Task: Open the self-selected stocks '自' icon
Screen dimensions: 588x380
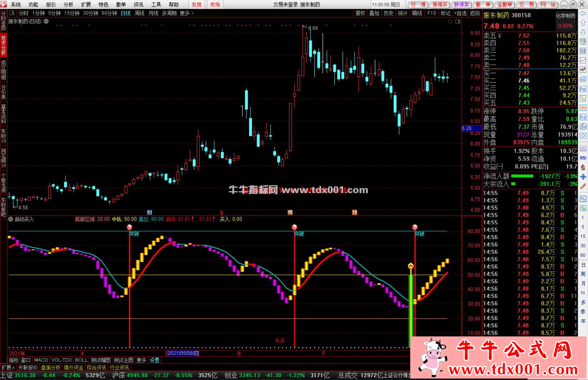Action: pyautogui.click(x=583, y=108)
